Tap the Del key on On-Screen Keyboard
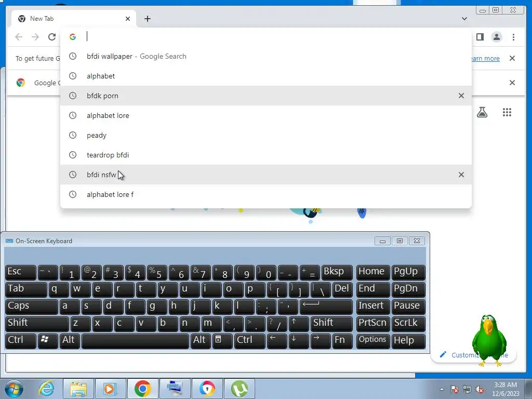 tap(342, 289)
